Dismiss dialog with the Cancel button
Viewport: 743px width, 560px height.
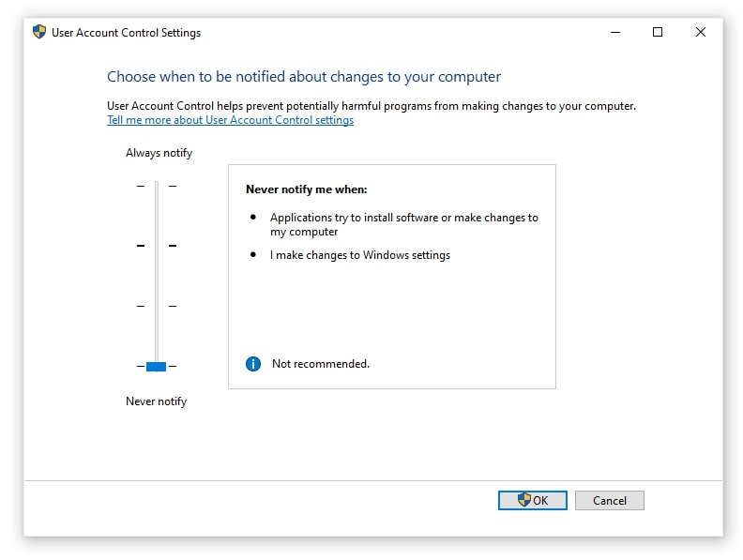point(610,500)
